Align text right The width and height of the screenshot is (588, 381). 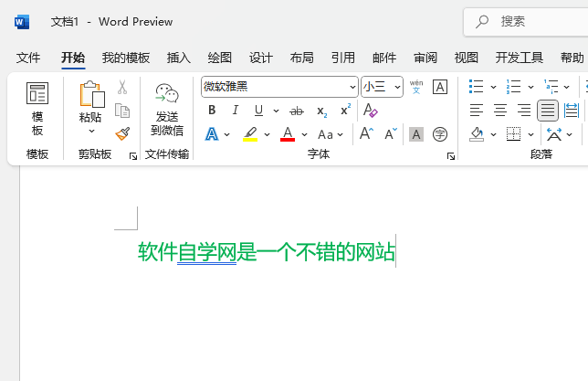pos(524,111)
